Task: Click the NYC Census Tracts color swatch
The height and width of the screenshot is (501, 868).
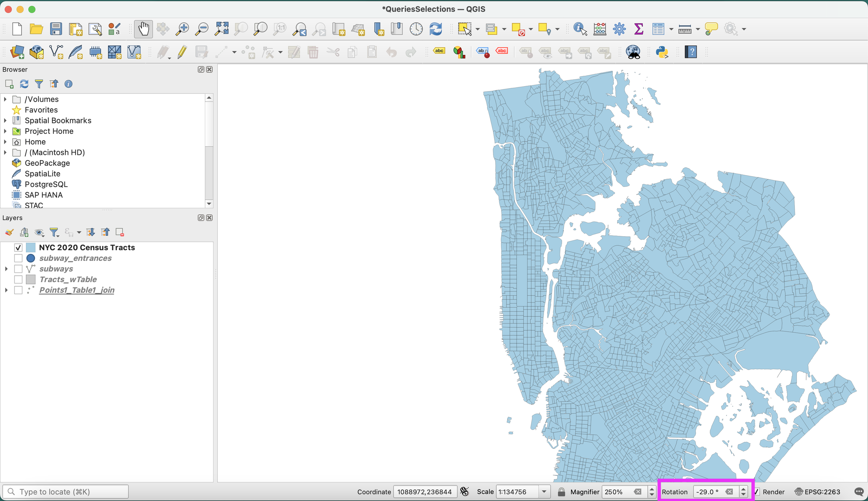Action: [x=31, y=247]
